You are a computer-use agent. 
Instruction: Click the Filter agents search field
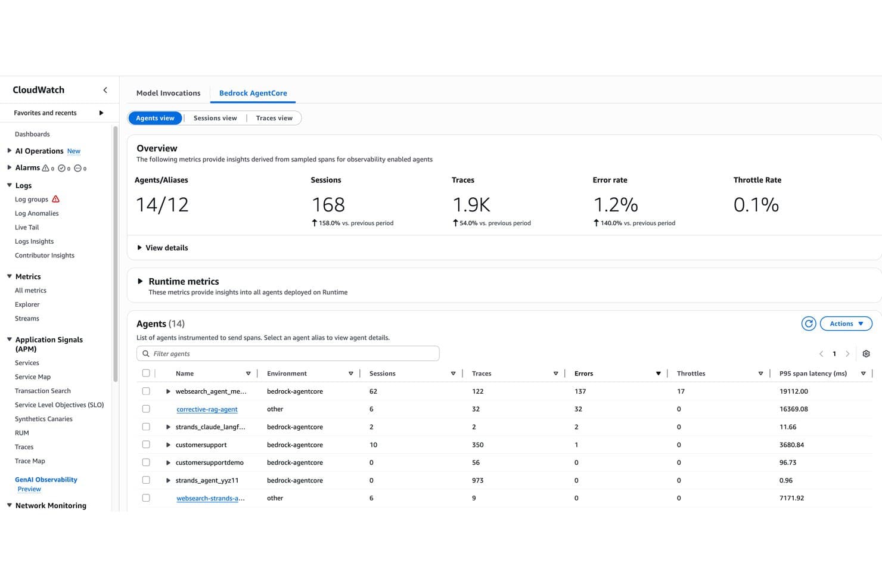pos(288,354)
